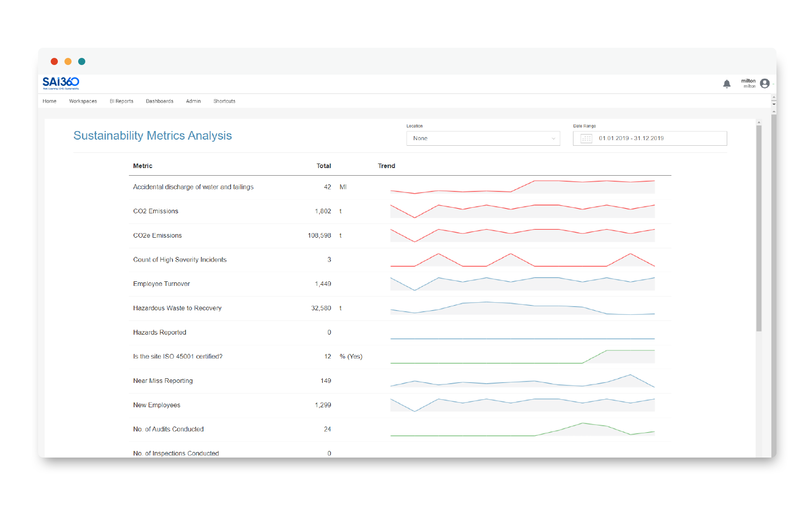812x519 pixels.
Task: Select the Dashboards menu item
Action: 159,101
